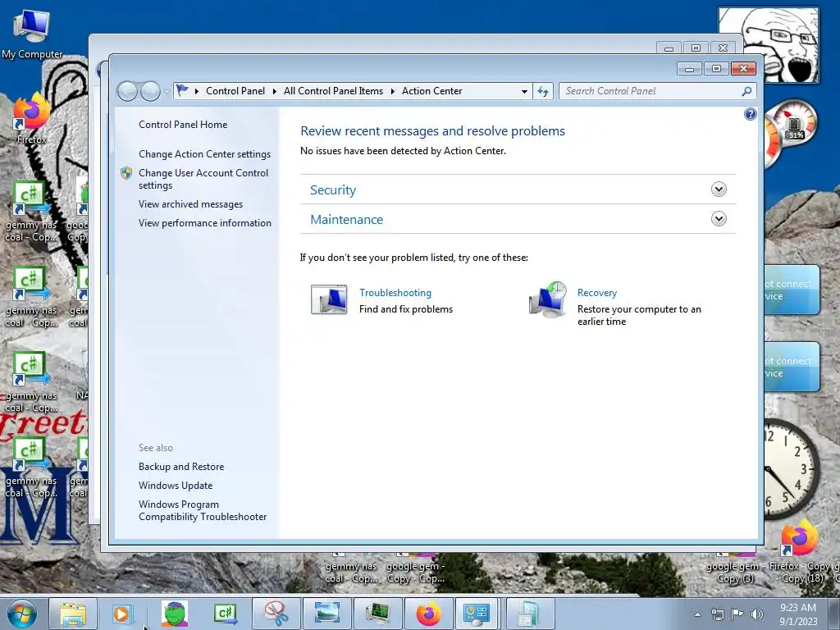The image size is (840, 630).
Task: Open Change Action Center settings
Action: [204, 154]
